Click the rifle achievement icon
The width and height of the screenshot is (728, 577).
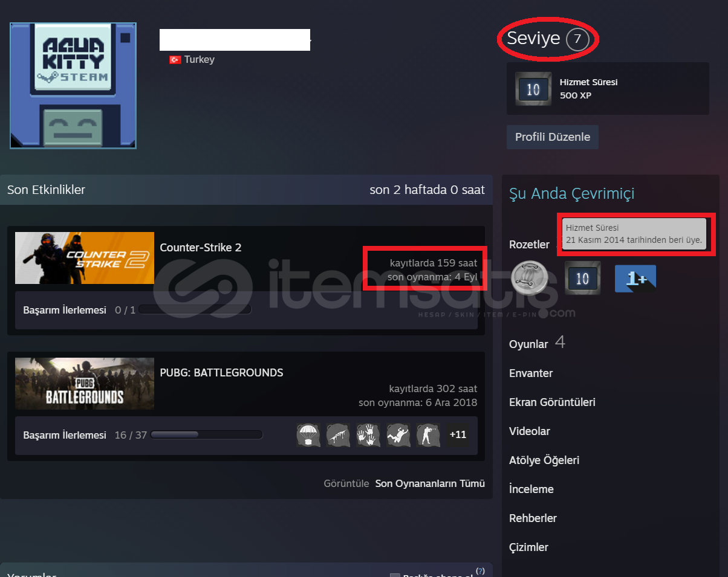(x=338, y=435)
